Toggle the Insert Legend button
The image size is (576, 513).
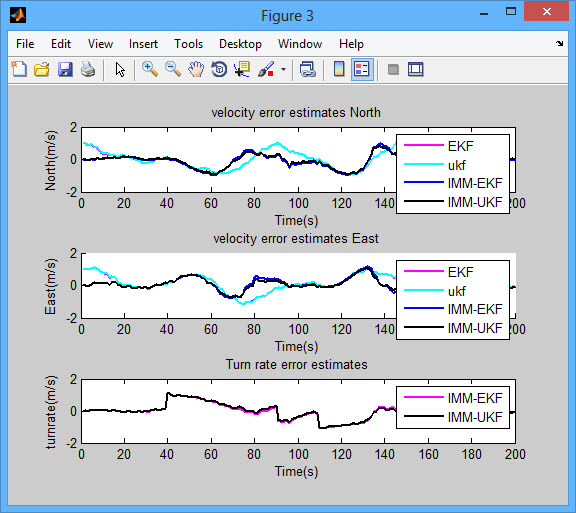(362, 69)
